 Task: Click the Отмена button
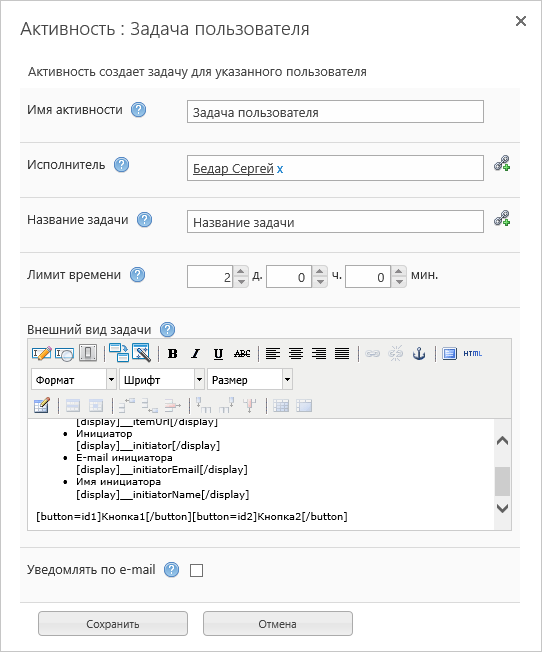(x=278, y=623)
